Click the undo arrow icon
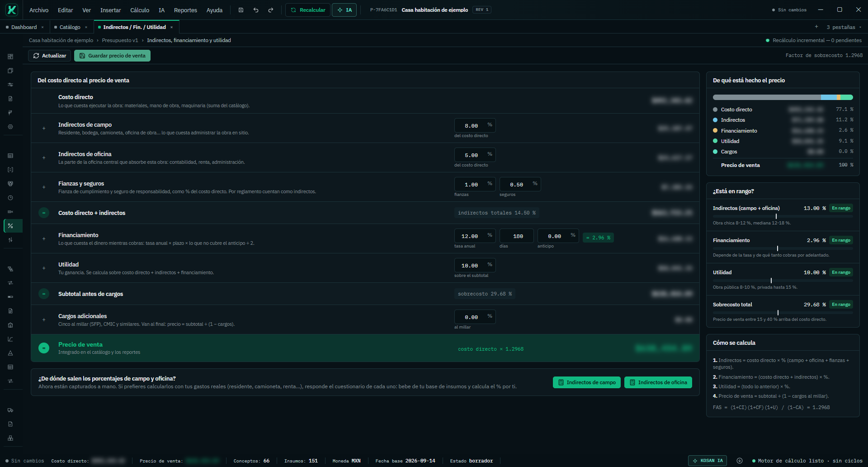 pos(256,10)
